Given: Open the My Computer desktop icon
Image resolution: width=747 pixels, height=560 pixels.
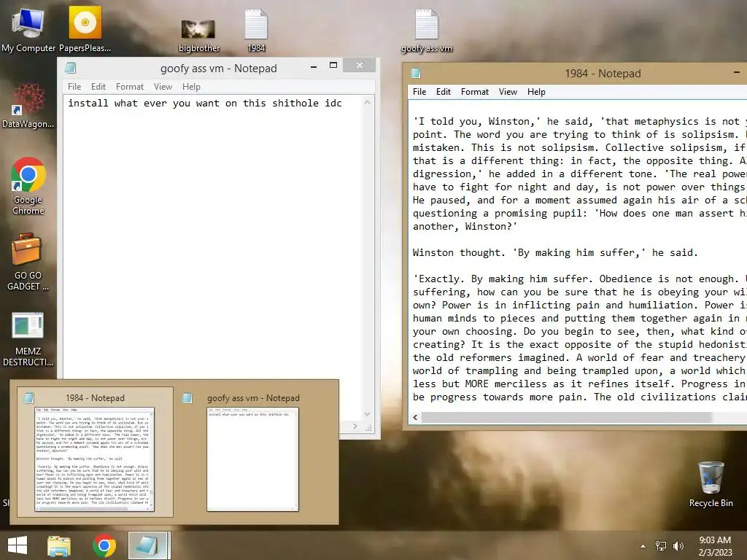Looking at the screenshot, I should [28, 29].
